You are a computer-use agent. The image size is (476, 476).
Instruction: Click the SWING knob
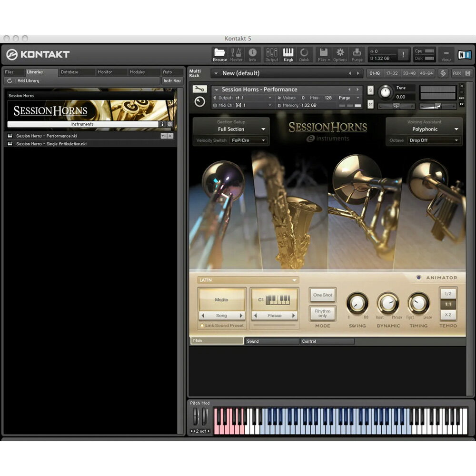[357, 303]
